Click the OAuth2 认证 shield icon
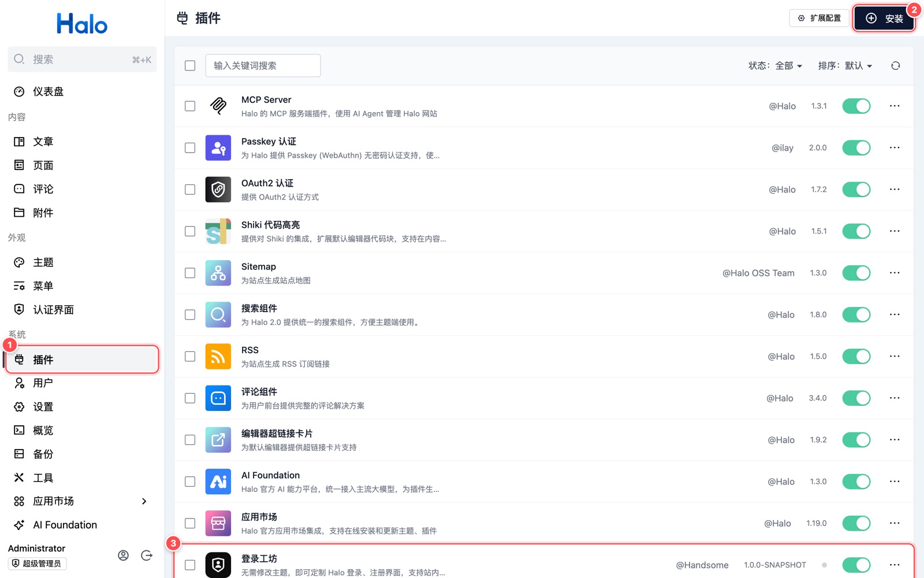Screen dimensions: 924x578 (x=218, y=190)
